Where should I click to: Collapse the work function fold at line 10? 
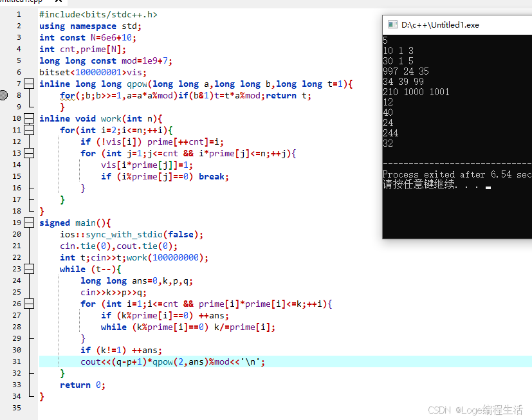tap(29, 118)
